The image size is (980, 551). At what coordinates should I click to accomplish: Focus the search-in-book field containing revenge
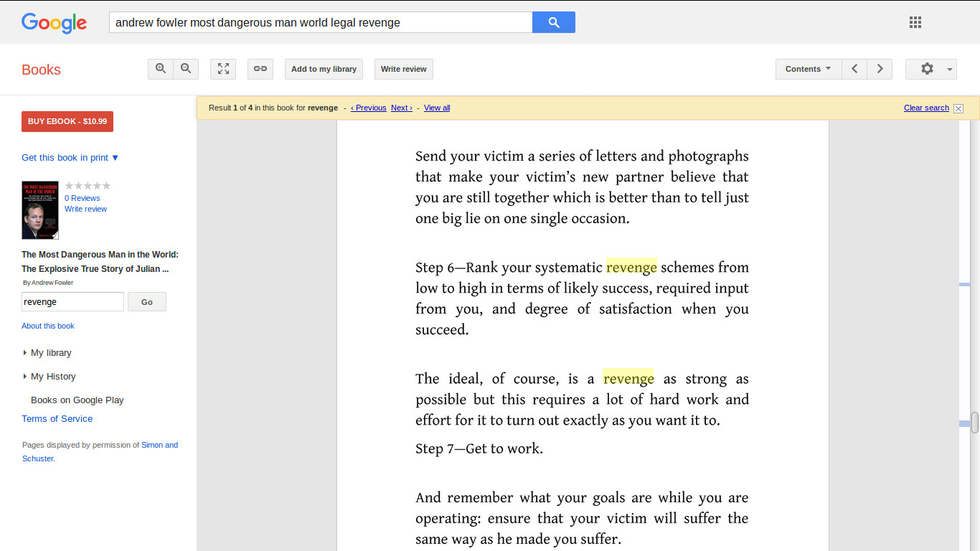(x=72, y=302)
